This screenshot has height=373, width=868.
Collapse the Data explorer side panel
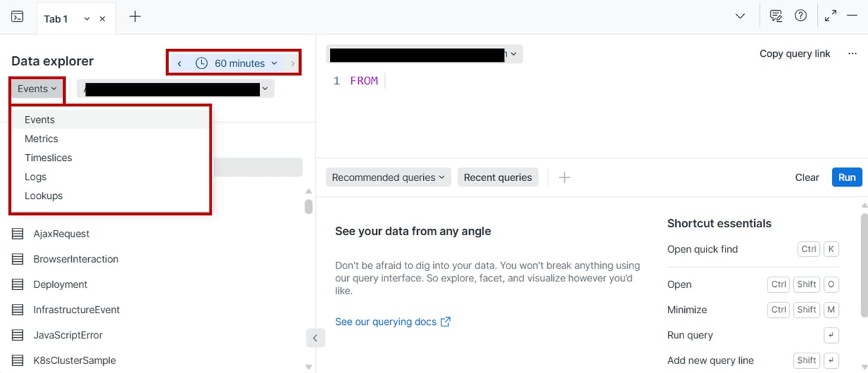(x=315, y=338)
